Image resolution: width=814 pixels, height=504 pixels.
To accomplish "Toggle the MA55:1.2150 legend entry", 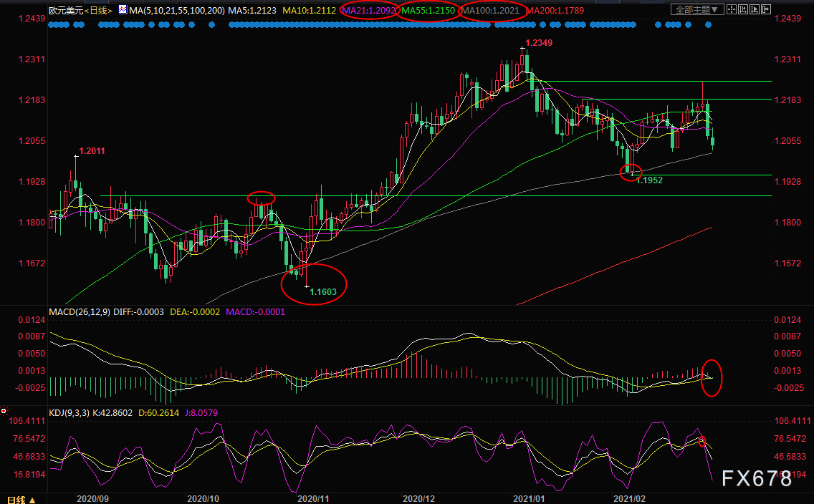I will coord(428,10).
